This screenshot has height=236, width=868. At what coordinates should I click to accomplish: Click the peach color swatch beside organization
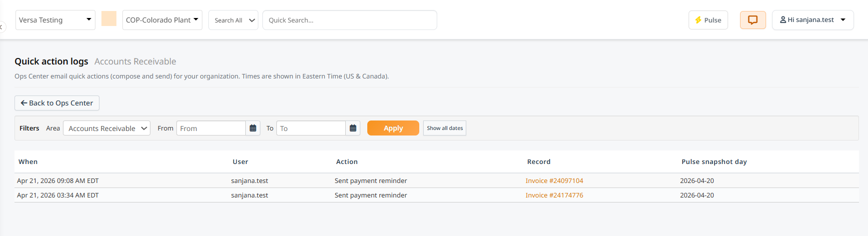coord(109,19)
